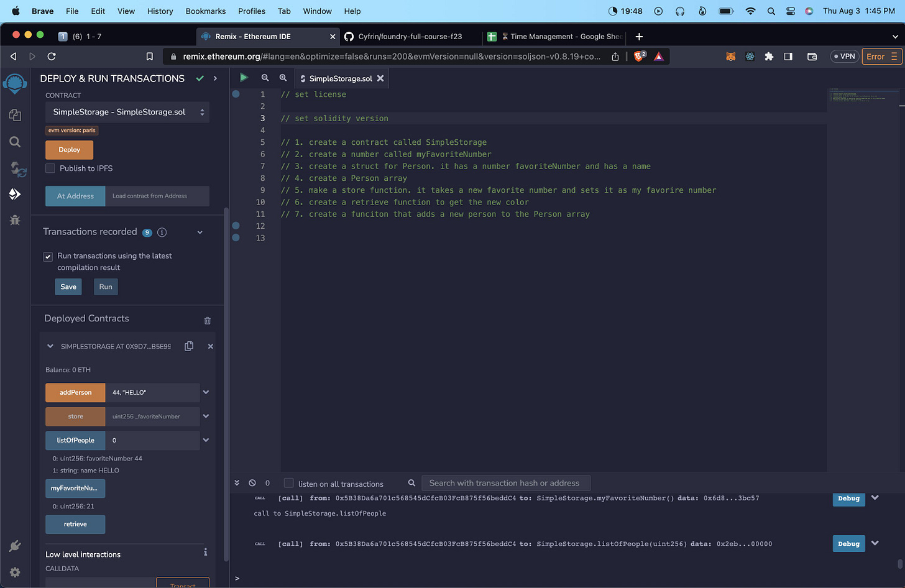Image resolution: width=905 pixels, height=588 pixels.
Task: Open the CONTRACT SimpleStorage selection dropdown
Action: [127, 112]
